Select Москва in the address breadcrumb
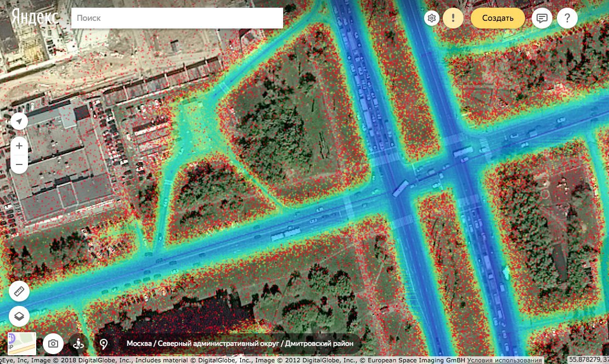This screenshot has width=609, height=364. click(x=139, y=344)
